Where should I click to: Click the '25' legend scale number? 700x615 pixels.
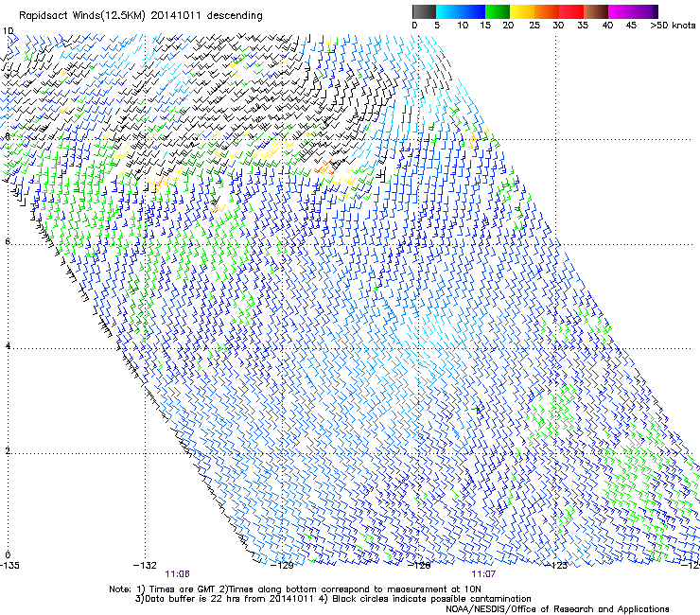[x=534, y=25]
